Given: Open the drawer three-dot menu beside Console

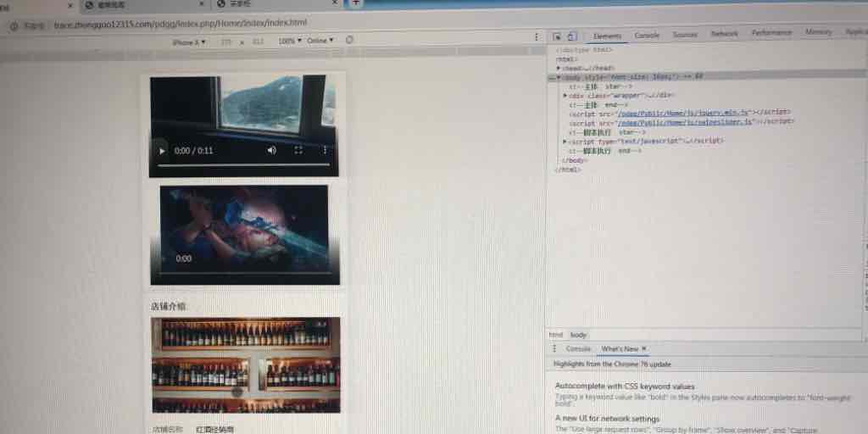Looking at the screenshot, I should (555, 348).
